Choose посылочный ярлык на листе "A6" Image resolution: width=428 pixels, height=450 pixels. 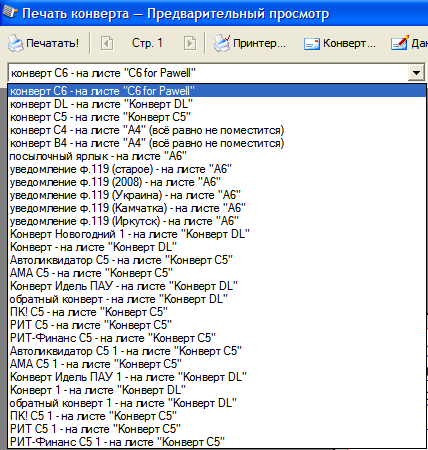[x=217, y=156]
